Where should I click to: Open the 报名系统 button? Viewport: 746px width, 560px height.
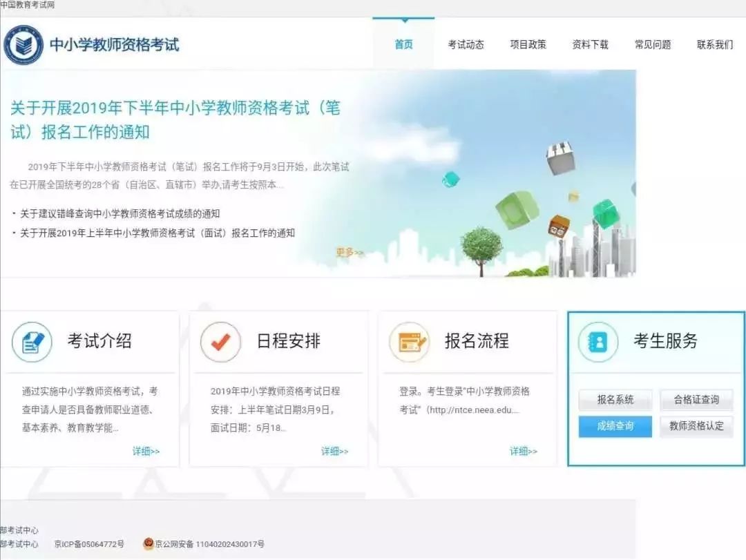tap(615, 400)
